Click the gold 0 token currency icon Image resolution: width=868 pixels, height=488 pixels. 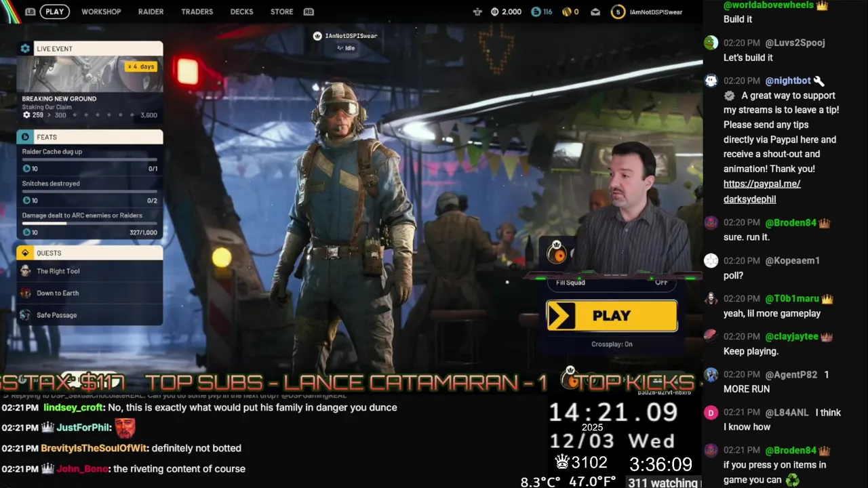click(567, 12)
